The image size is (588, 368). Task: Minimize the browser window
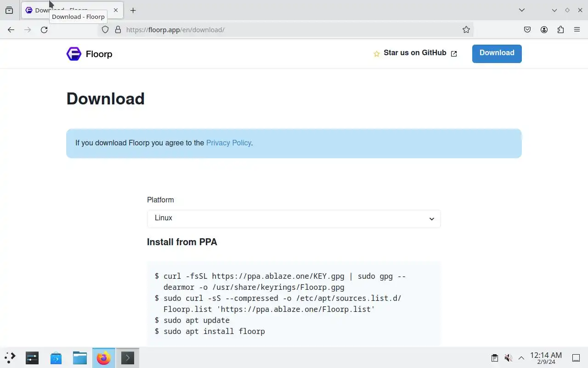point(554,10)
